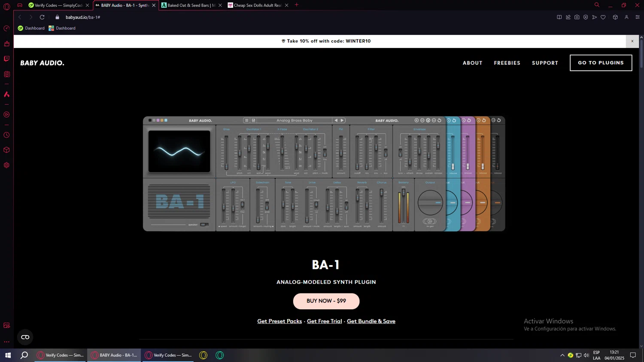Open taskbar clock showing 13:21

614,355
